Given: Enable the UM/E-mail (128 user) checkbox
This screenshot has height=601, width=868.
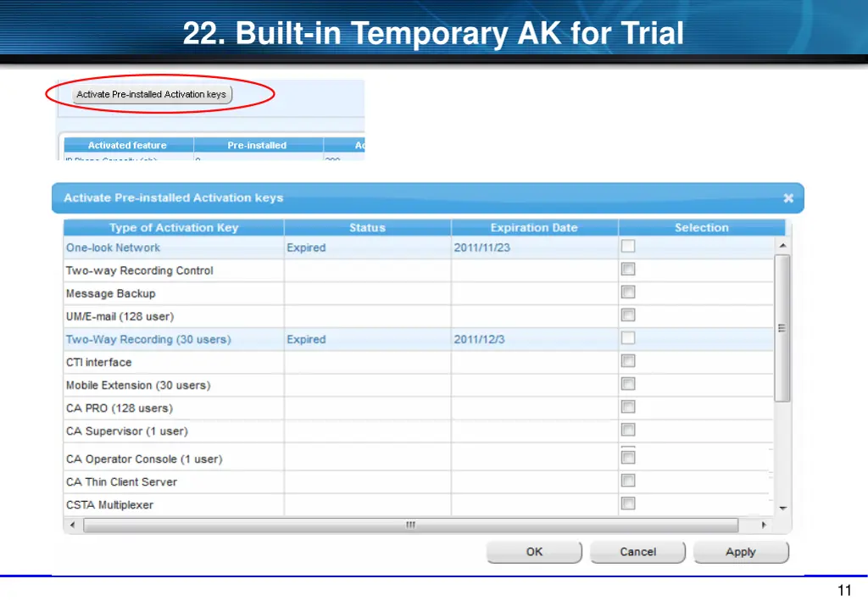Looking at the screenshot, I should point(628,315).
